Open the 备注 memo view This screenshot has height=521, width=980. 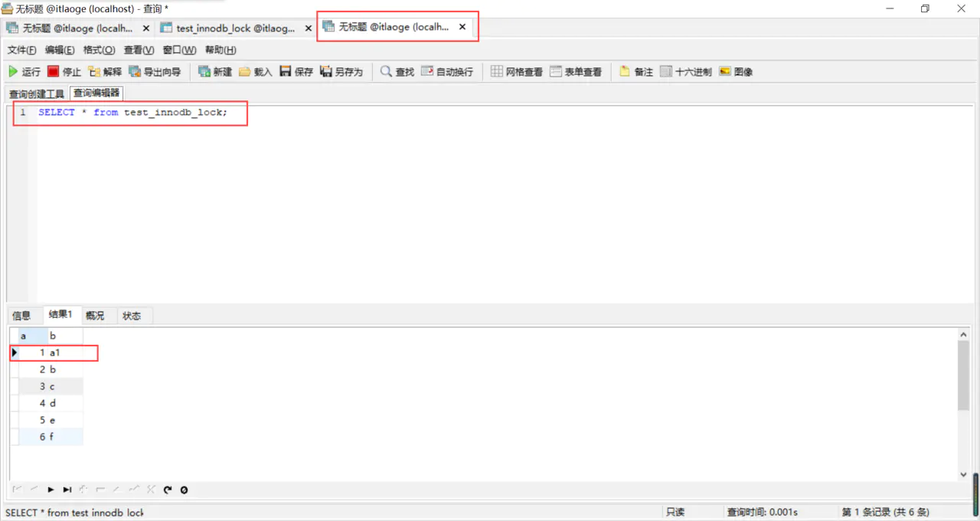click(x=636, y=71)
